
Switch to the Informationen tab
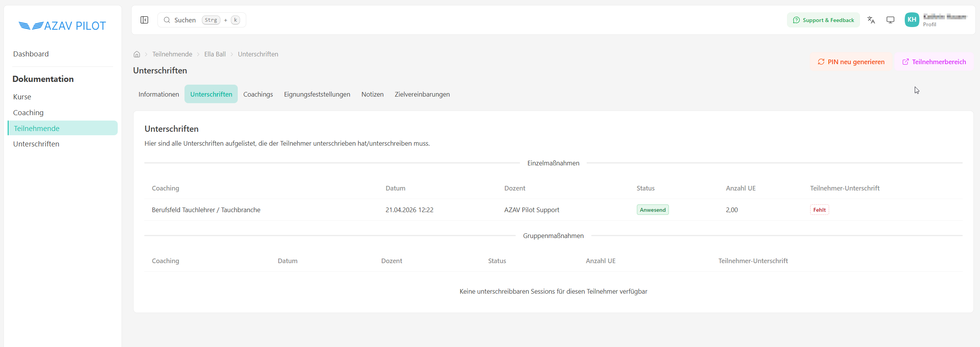159,94
